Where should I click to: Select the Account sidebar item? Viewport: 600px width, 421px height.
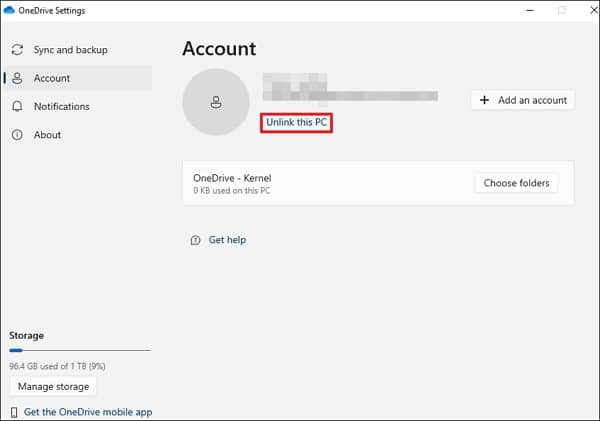click(78, 78)
